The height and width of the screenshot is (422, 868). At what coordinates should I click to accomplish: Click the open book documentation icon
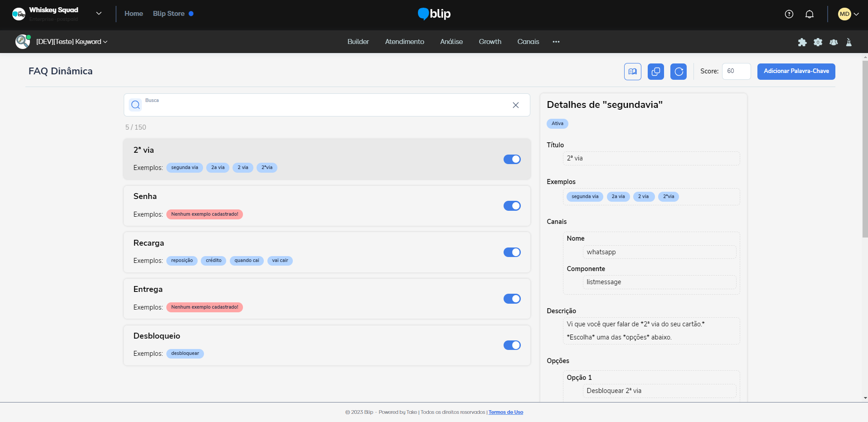pos(633,72)
